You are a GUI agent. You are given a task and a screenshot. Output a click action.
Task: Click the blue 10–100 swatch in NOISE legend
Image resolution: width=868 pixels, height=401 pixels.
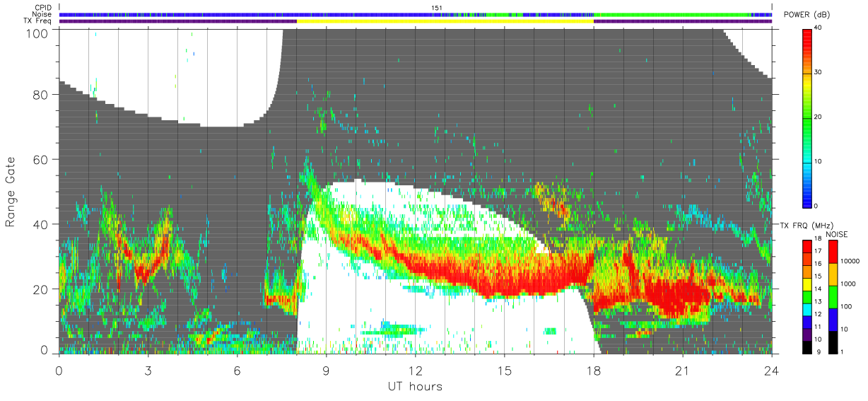point(834,319)
